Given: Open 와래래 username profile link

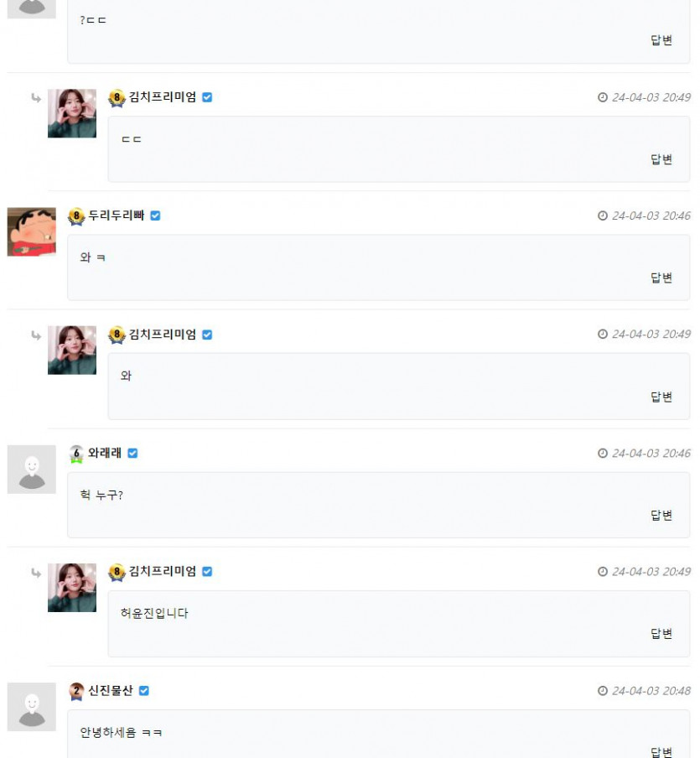Looking at the screenshot, I should [x=105, y=453].
